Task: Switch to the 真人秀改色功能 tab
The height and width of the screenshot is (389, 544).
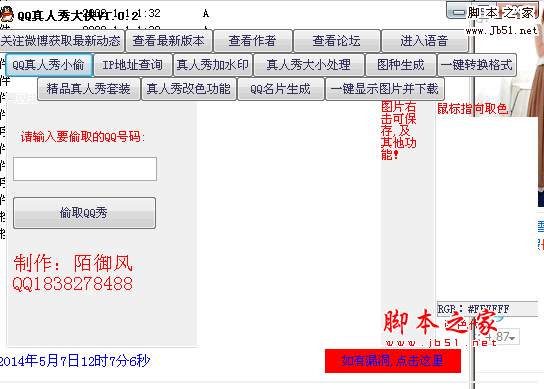Action: [189, 89]
